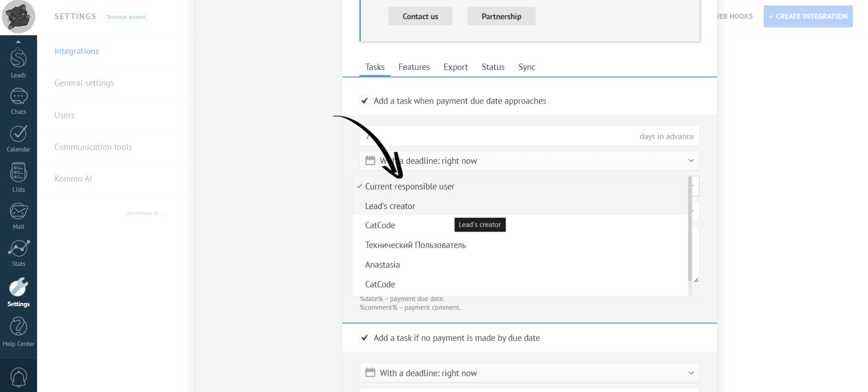Click the dropdown list scrollbar
Screen dimensions: 868x392
(x=690, y=229)
